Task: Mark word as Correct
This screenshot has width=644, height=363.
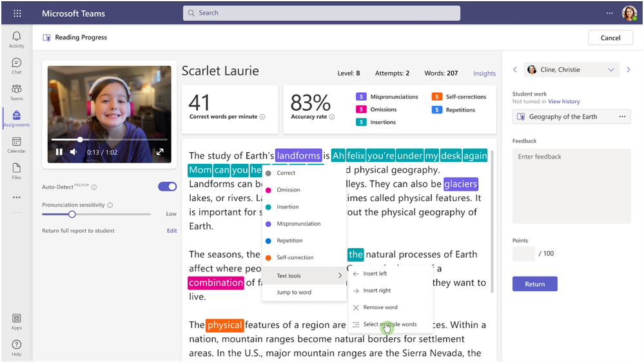Action: (304, 173)
